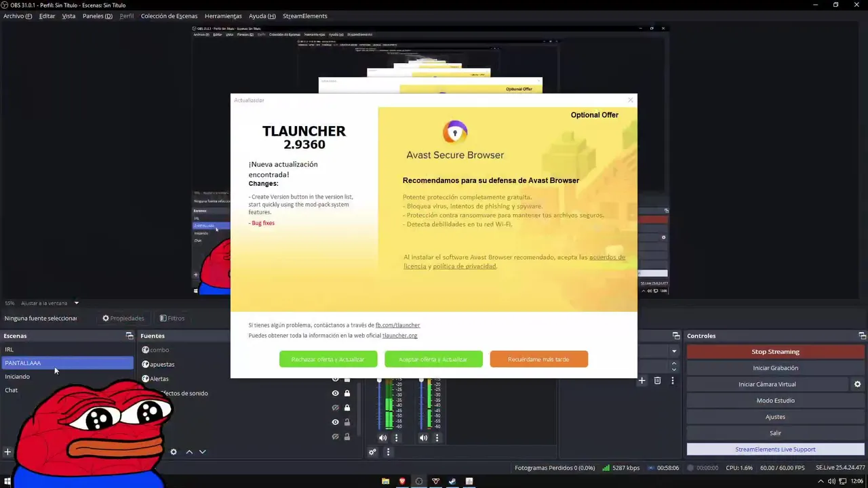This screenshot has width=868, height=488.
Task: Enable Modo Estudio
Action: click(775, 401)
